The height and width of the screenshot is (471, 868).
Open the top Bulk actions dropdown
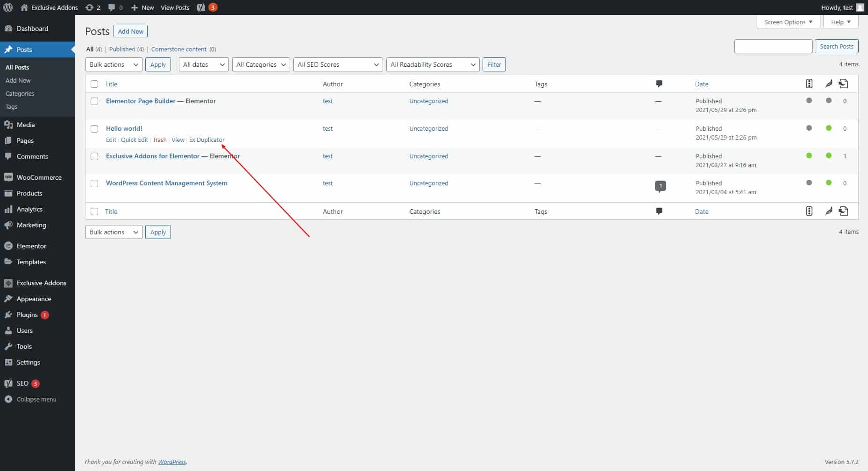click(x=114, y=64)
